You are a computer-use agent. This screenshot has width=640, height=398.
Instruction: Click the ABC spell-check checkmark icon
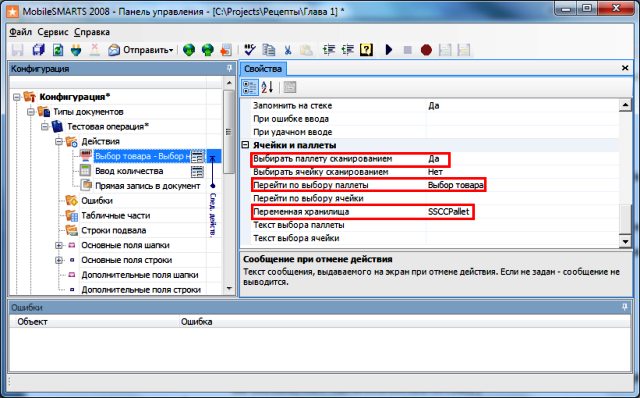(x=250, y=50)
